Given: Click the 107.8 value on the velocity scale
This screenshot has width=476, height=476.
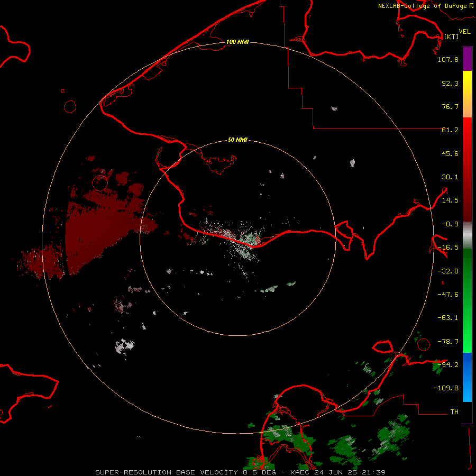Looking at the screenshot, I should point(448,59).
